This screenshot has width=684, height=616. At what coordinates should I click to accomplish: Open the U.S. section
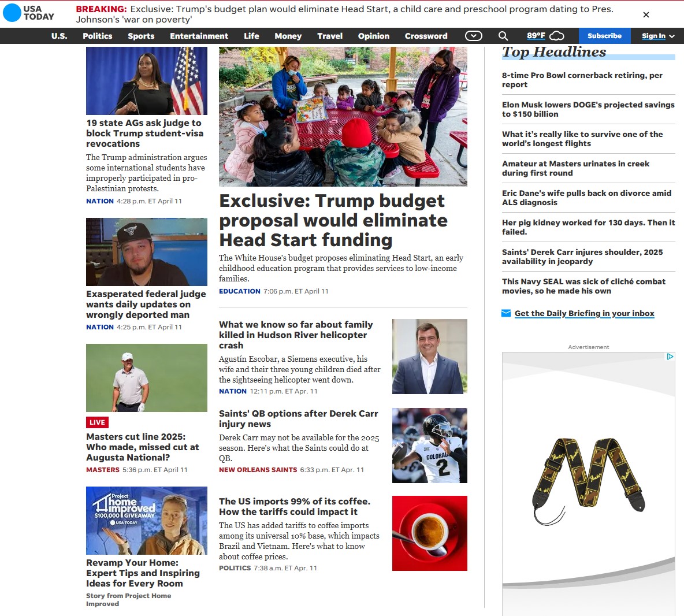pos(60,36)
